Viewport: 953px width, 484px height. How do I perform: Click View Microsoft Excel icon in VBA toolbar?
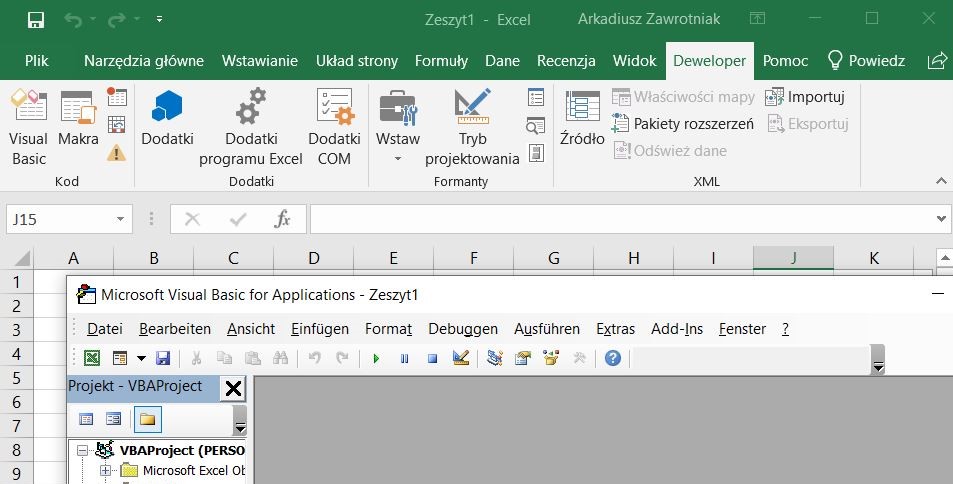[92, 358]
